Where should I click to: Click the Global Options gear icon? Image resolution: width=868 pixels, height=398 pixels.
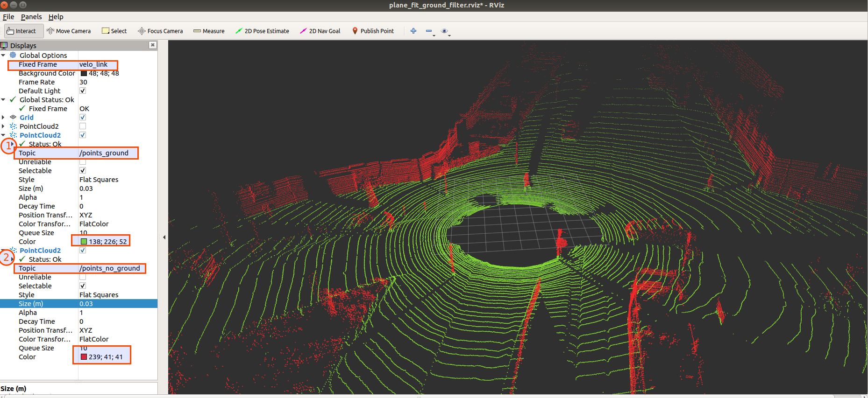tap(13, 55)
